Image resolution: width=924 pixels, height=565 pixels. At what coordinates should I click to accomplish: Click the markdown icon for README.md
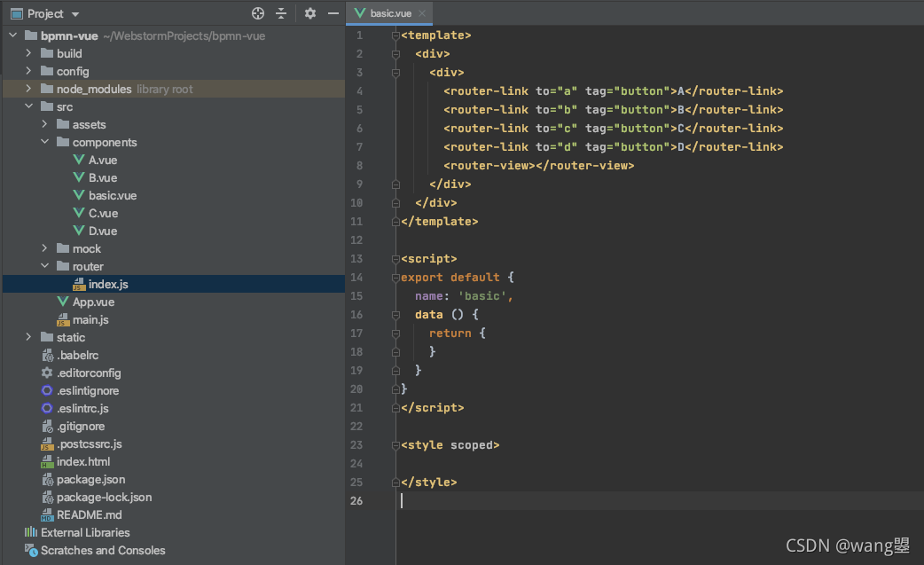(47, 515)
